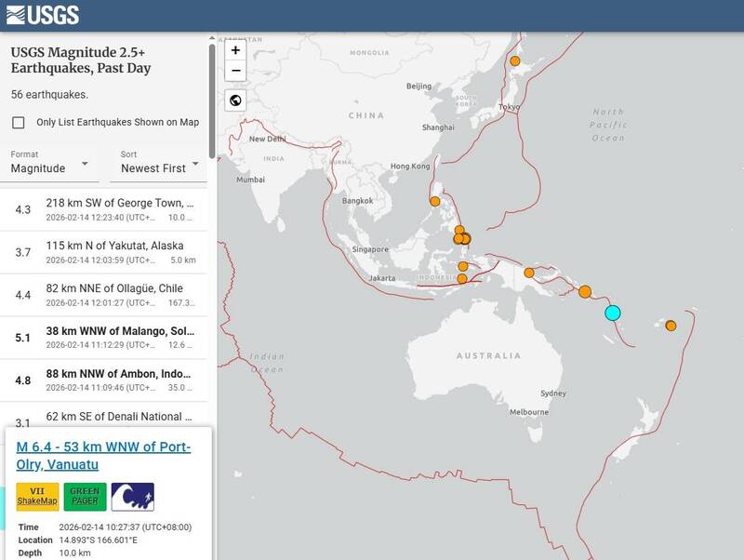Open M 6.4 Port-Olry, Vanuatu event link
The image size is (744, 560).
pos(103,455)
